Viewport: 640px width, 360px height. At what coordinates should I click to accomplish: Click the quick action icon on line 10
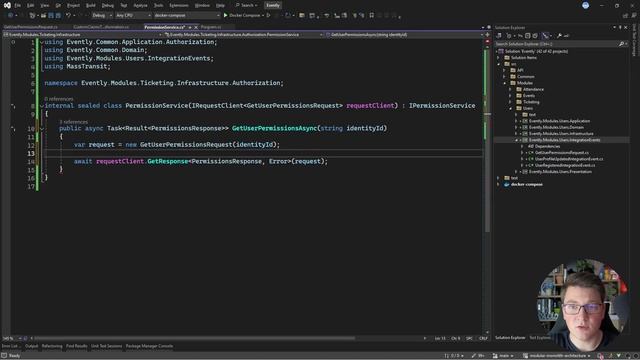(13, 129)
